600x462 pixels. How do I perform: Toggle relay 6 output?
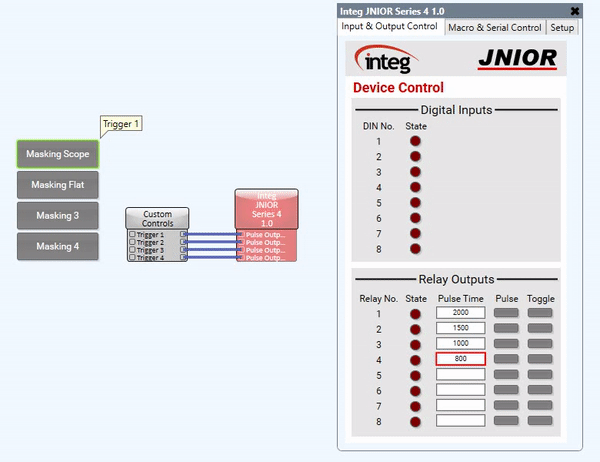point(540,390)
